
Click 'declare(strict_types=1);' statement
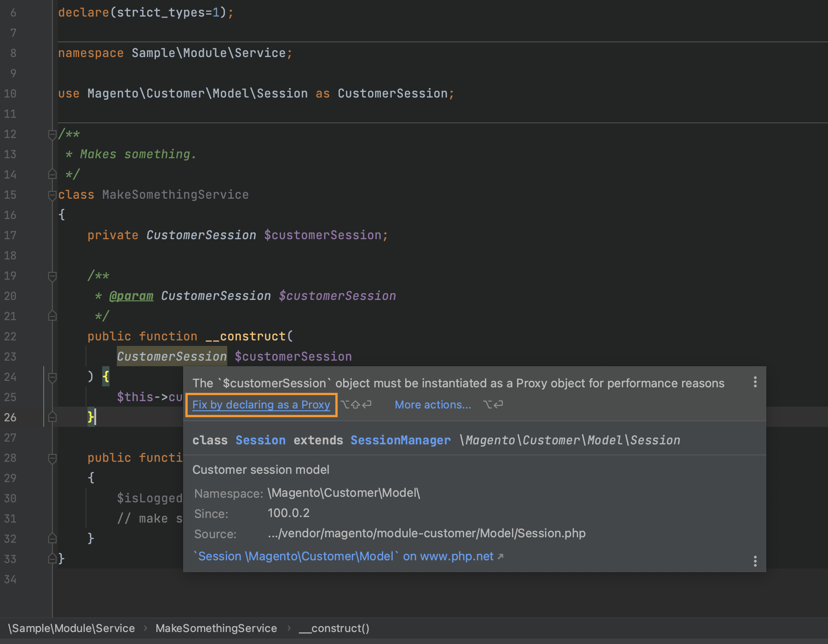point(146,12)
